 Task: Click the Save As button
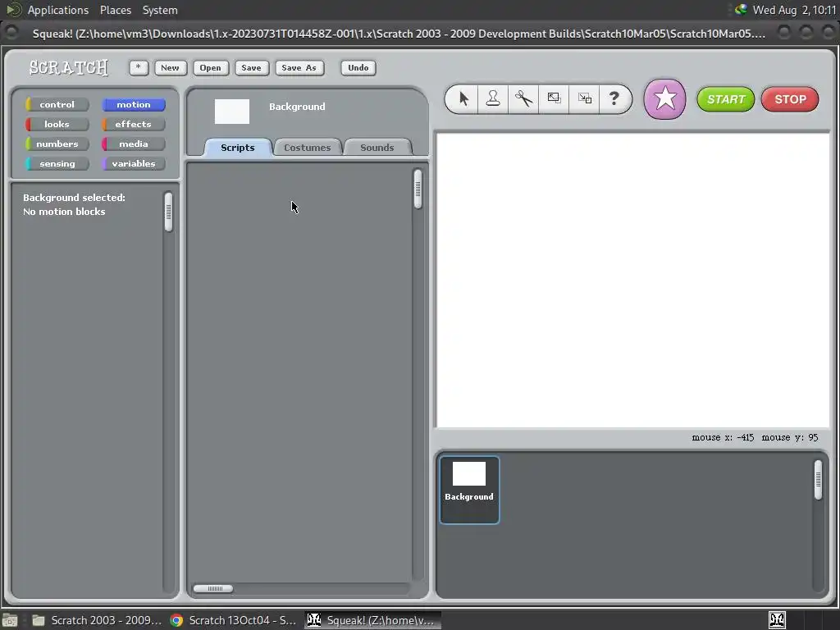coord(299,67)
